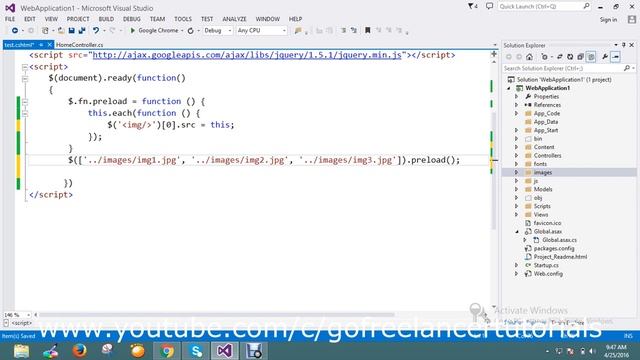Select Web.config in Solution Explorer
Image resolution: width=640 pixels, height=360 pixels.
point(548,274)
